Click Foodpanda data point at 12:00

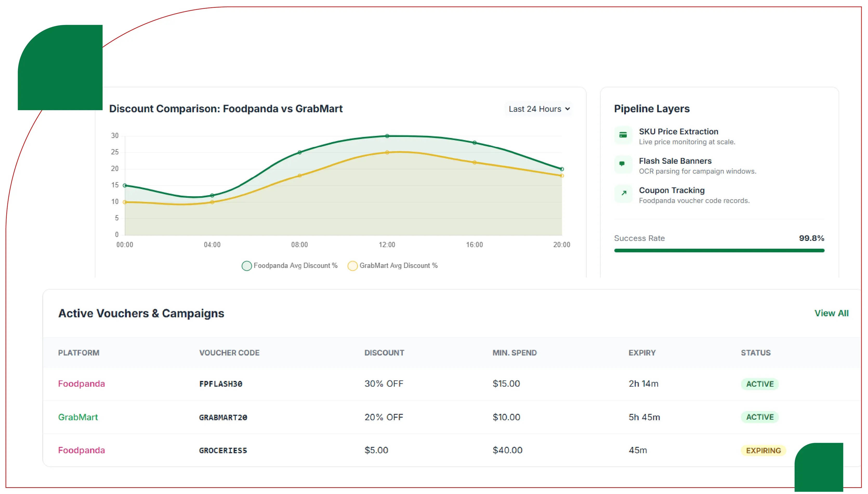point(387,136)
